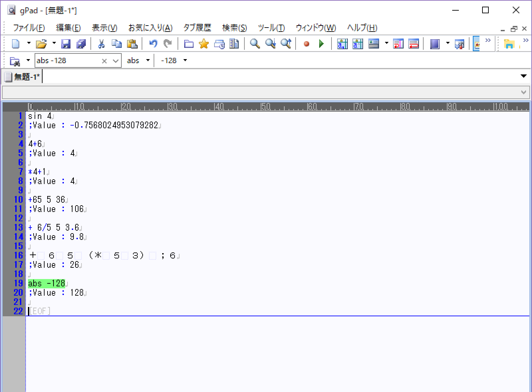Click the 'sin 4' text on line 1
This screenshot has width=532, height=392.
40,116
